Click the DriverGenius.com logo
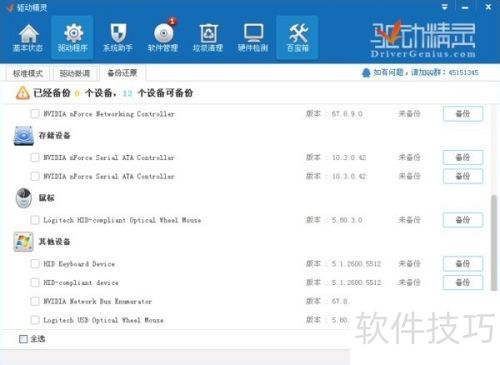 [x=423, y=39]
